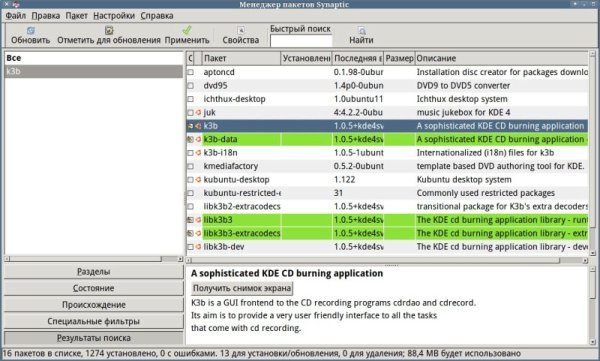Click Ubuntu support icon on libk3b-dev row
Image resolution: width=600 pixels, height=361 pixels.
click(198, 247)
